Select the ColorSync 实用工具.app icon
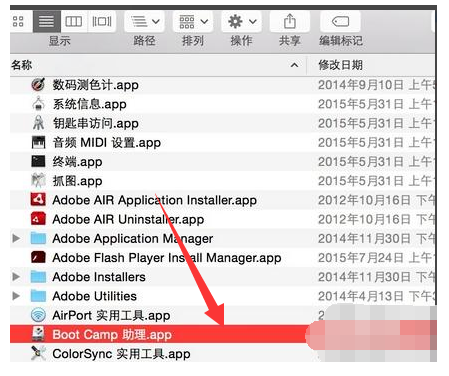The height and width of the screenshot is (376, 449). pos(38,353)
